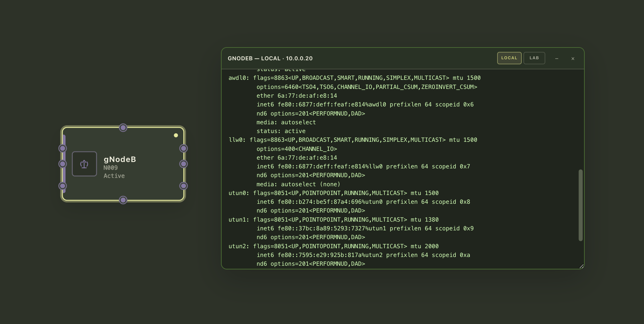Click the utun2 interface line with mtu 2000
Image resolution: width=644 pixels, height=324 pixels.
point(333,246)
